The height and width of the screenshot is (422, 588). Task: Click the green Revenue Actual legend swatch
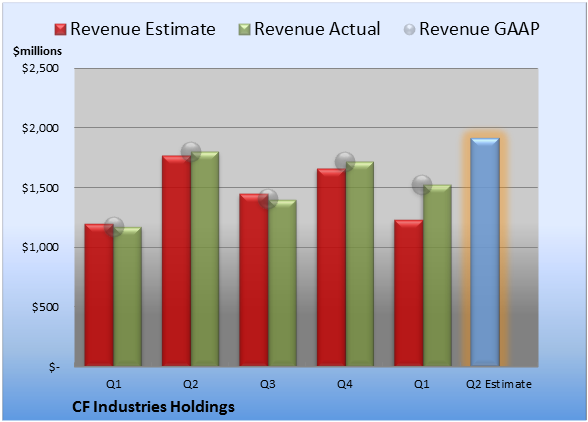244,30
